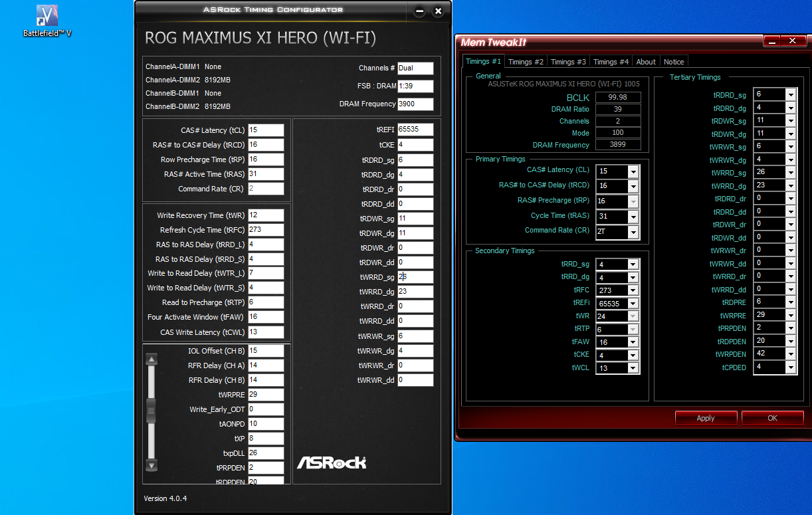Click the FSB : DRAM ratio field
812x515 pixels.
click(x=415, y=86)
